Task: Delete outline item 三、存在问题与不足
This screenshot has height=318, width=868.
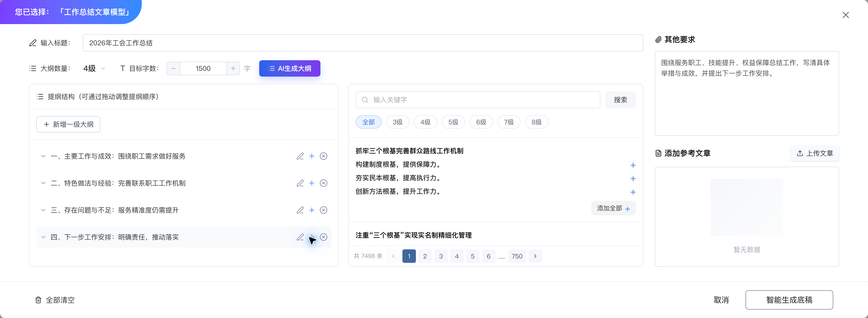Action: click(323, 210)
